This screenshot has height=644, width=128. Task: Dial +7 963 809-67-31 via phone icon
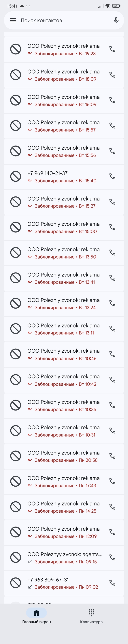click(x=112, y=583)
